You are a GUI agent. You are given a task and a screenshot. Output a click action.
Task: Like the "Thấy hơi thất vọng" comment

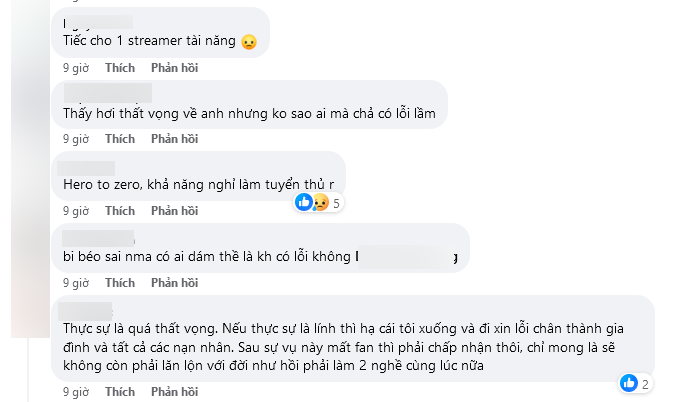tap(120, 139)
